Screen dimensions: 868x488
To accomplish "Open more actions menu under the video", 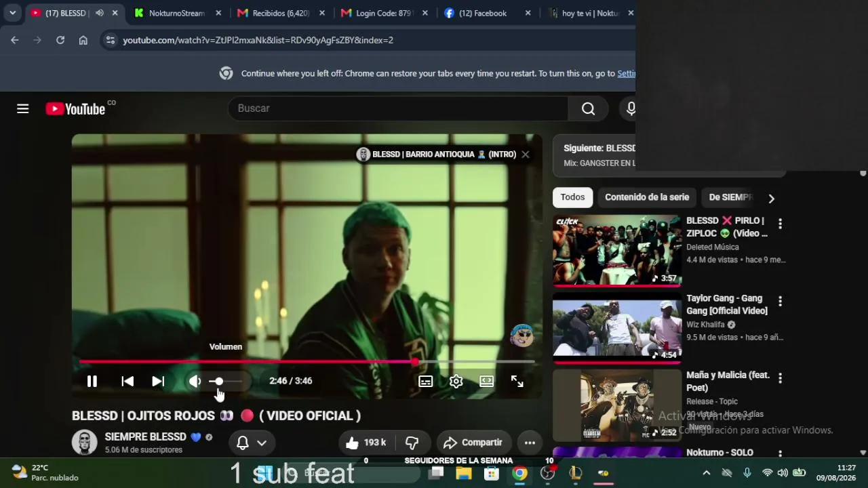I will tap(530, 443).
